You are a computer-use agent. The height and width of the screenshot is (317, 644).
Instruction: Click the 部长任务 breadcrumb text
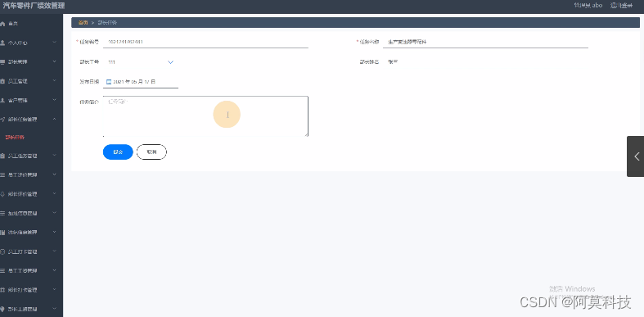point(107,23)
